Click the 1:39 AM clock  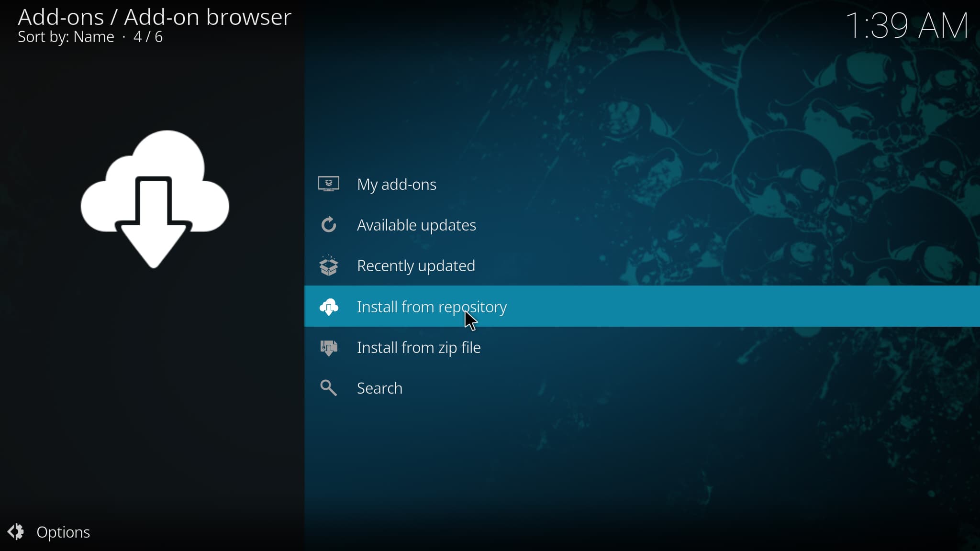(907, 25)
